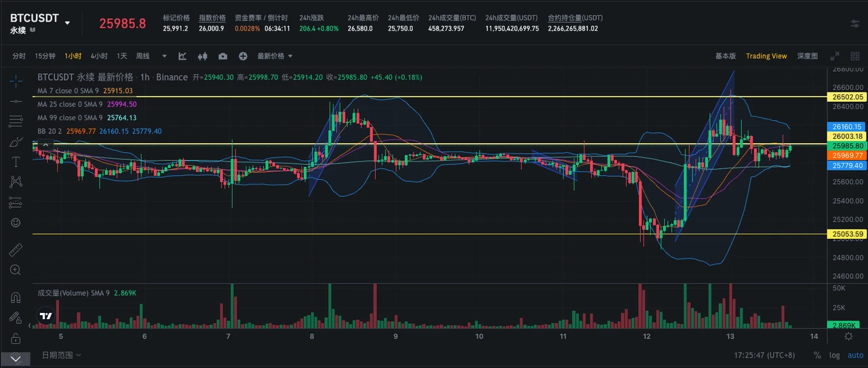868x368 pixels.
Task: Select the MA 7 indicator legend
Action: (85, 90)
